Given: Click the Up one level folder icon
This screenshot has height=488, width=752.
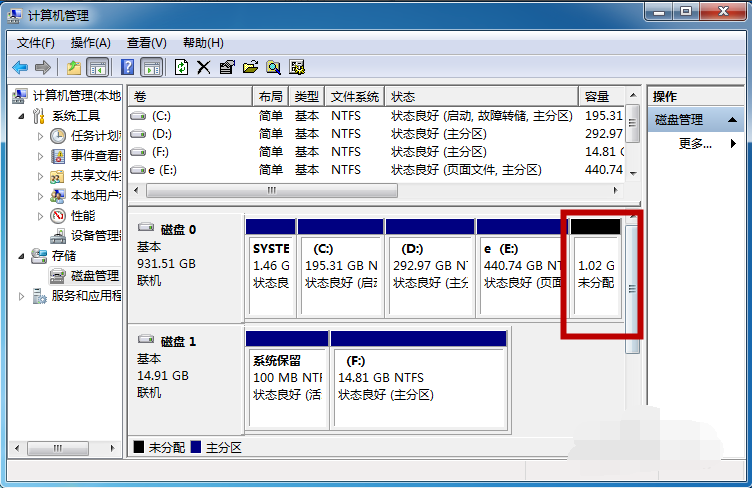Looking at the screenshot, I should (x=73, y=67).
